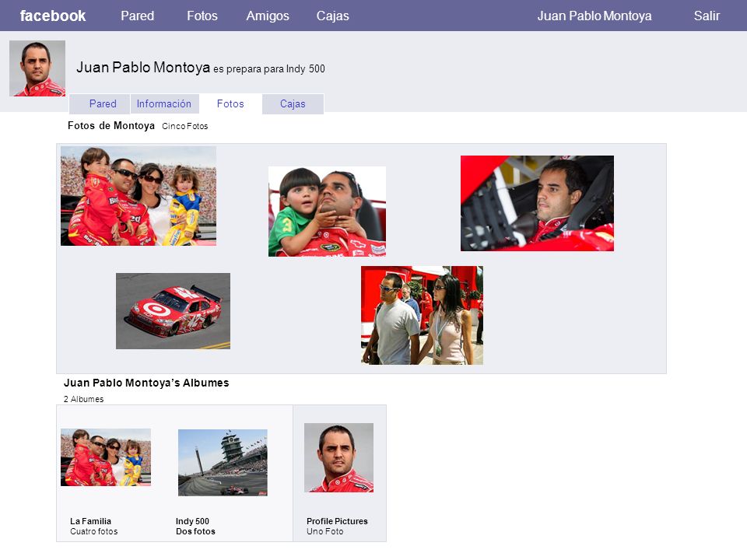Open Cajas in the top navigation bar
The width and height of the screenshot is (747, 560).
pos(332,16)
